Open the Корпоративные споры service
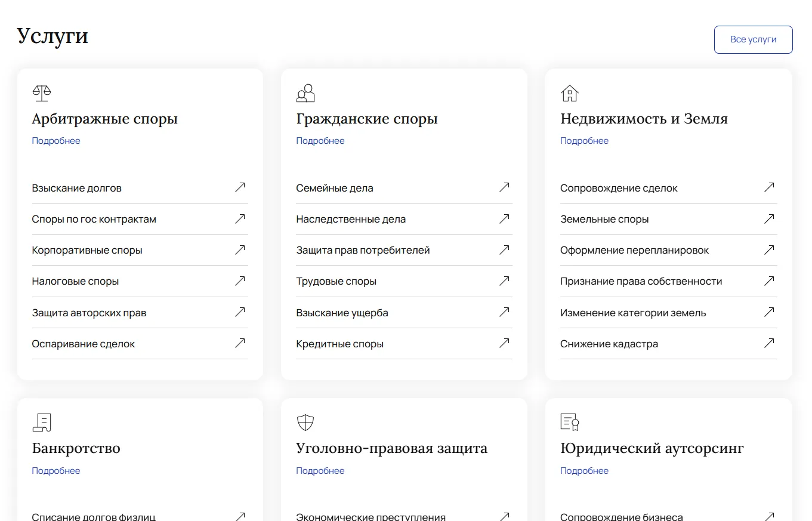Screen dimensions: 812x521 pos(140,250)
